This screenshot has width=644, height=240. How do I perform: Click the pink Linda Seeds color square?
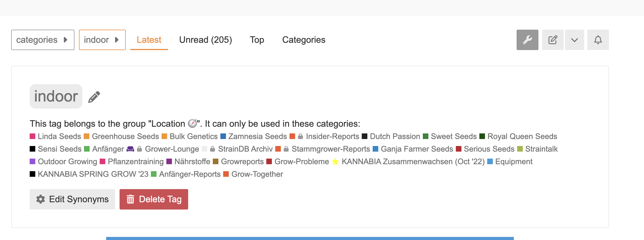coord(32,137)
